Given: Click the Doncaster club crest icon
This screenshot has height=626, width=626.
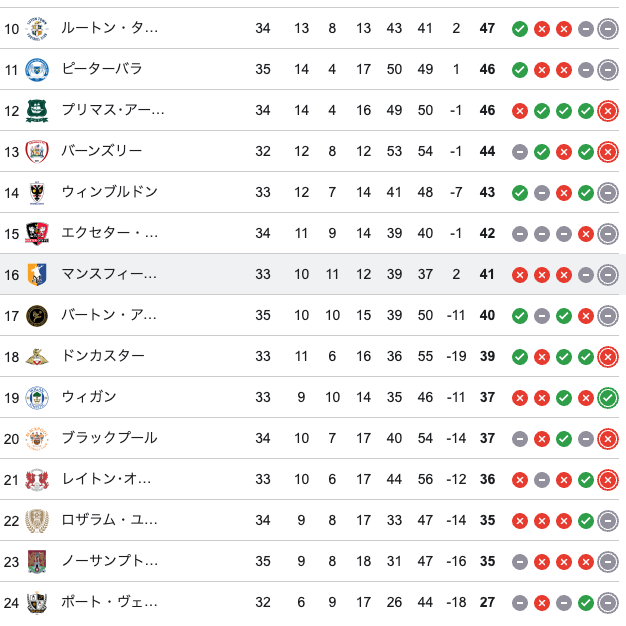Looking at the screenshot, I should pos(37,356).
